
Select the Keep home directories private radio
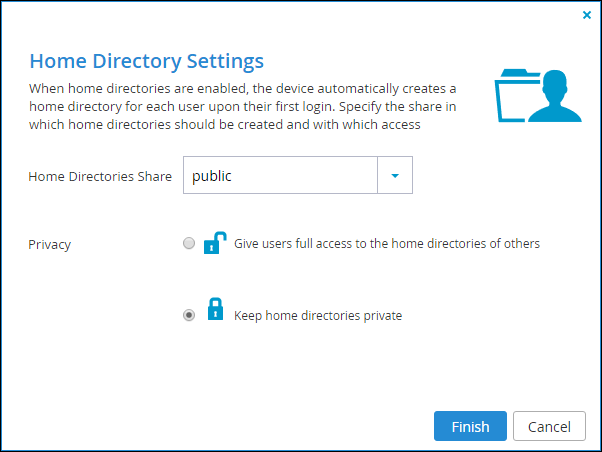point(189,315)
